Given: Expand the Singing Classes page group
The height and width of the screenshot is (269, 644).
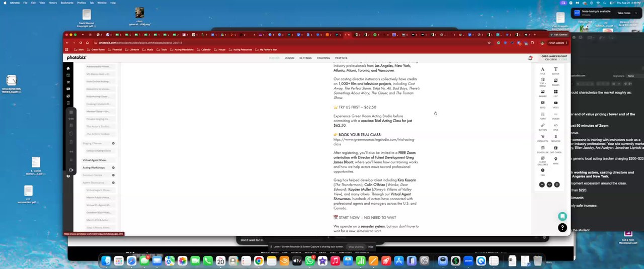Looking at the screenshot, I should click(x=113, y=143).
